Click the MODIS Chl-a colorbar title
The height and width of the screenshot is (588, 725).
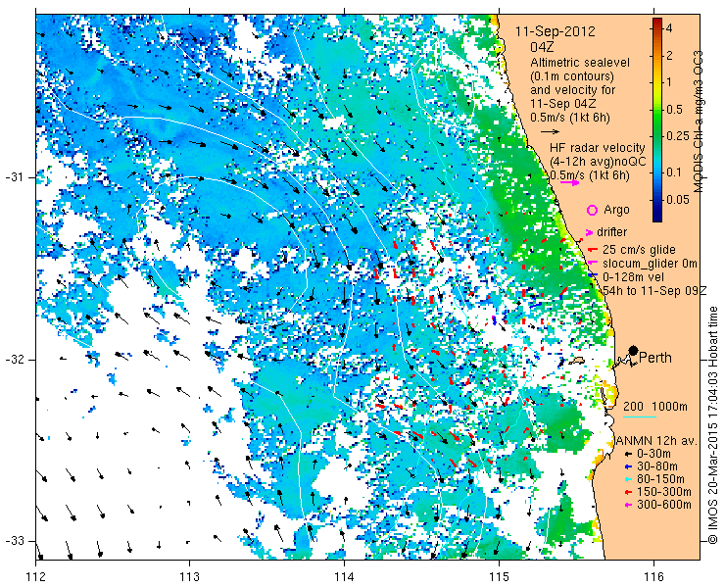tap(698, 122)
